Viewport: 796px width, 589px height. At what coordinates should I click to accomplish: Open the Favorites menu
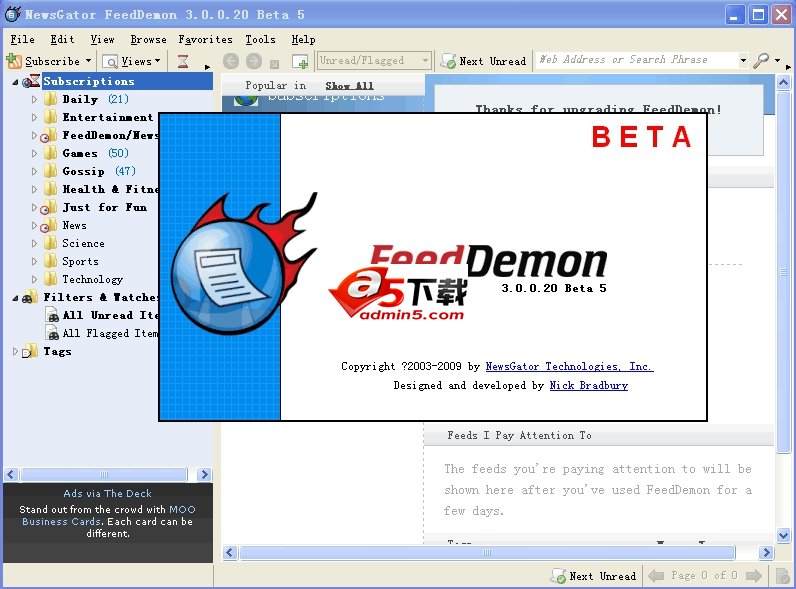[x=205, y=39]
